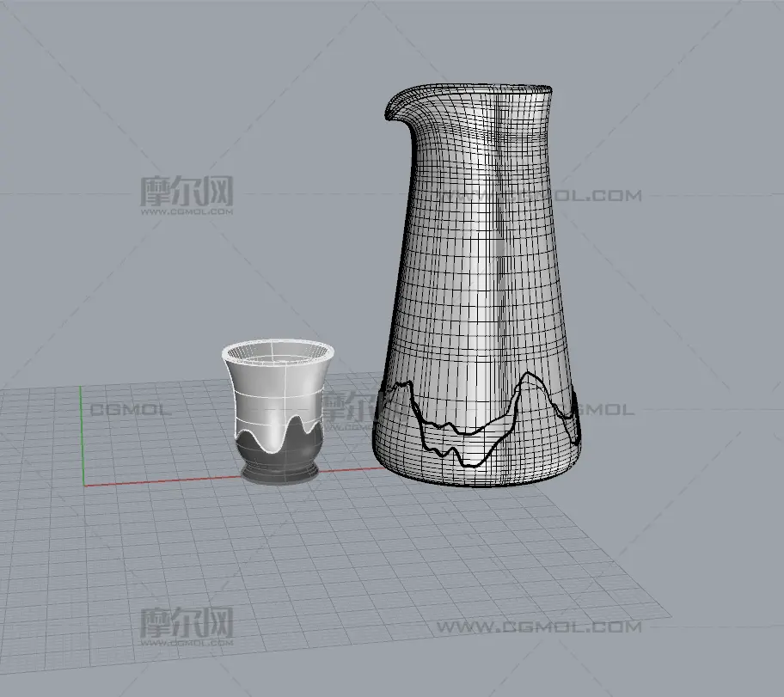The width and height of the screenshot is (784, 697).
Task: Click the CGMOL watermark near the green axis
Action: (131, 410)
